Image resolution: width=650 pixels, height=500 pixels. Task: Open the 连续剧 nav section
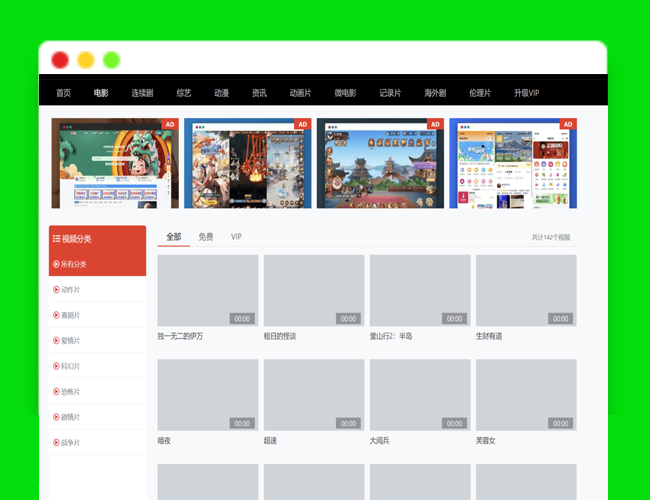[x=143, y=93]
